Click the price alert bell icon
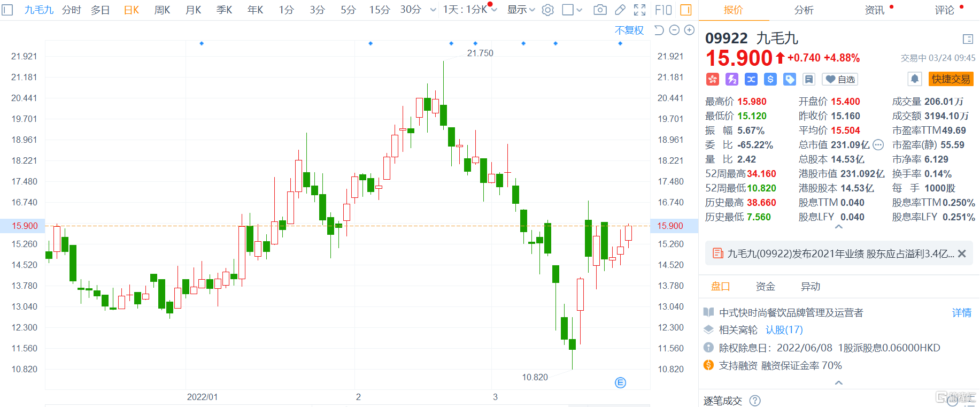Image resolution: width=980 pixels, height=407 pixels. (915, 79)
